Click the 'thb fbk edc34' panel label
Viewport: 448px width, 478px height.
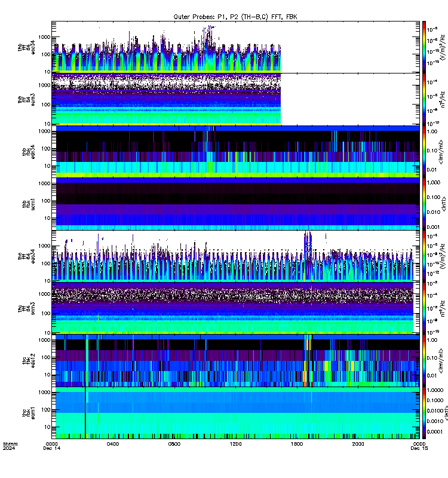click(x=29, y=152)
